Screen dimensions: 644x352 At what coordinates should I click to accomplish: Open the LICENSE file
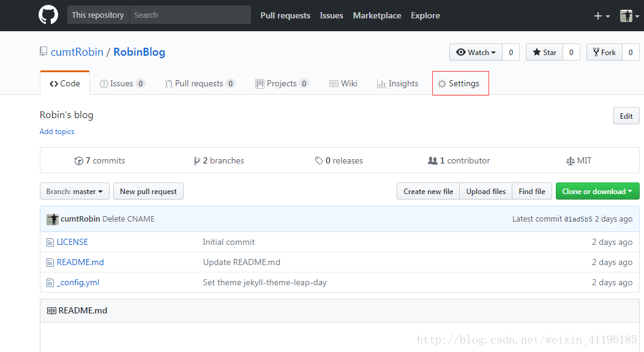pos(72,242)
